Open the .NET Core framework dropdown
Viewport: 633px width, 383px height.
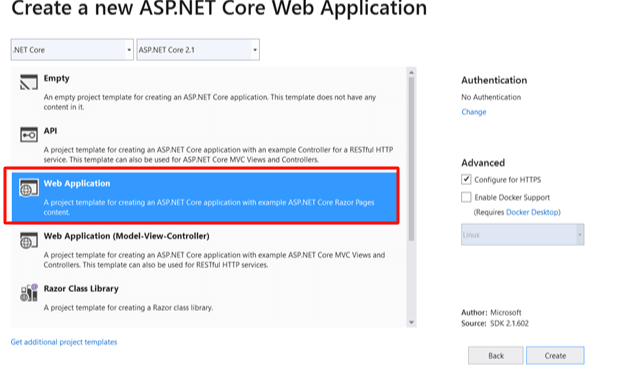72,50
